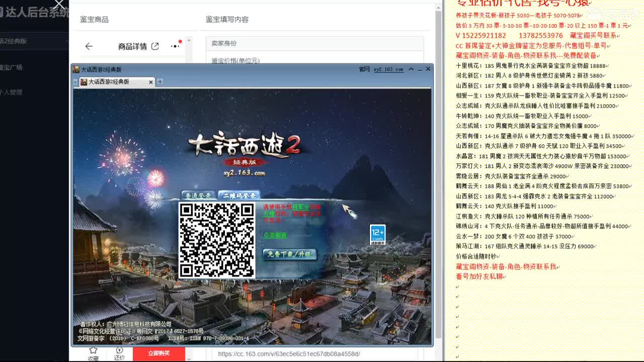
Task: Click the cc.163.com URL field
Action: [x=314, y=354]
